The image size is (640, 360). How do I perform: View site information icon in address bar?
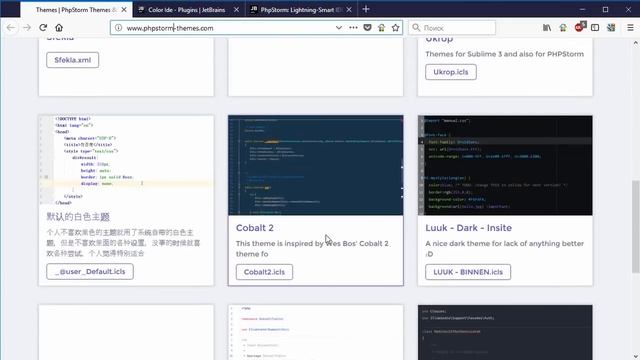[118, 28]
